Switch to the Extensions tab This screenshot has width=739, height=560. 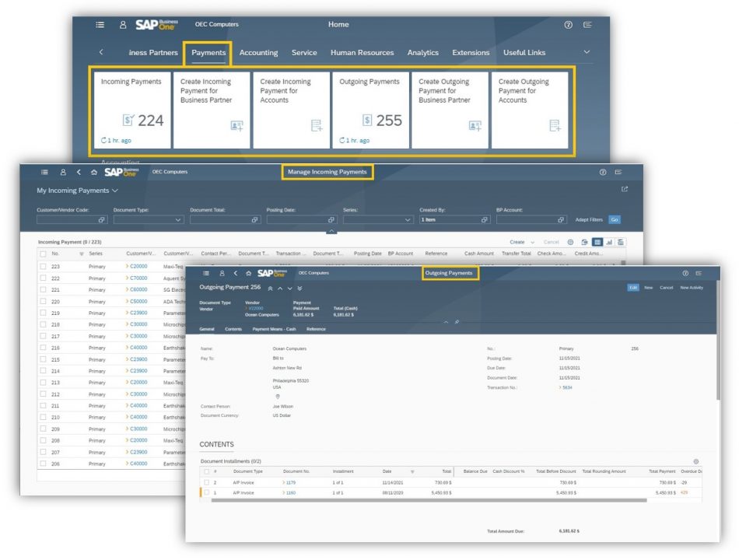click(x=471, y=52)
